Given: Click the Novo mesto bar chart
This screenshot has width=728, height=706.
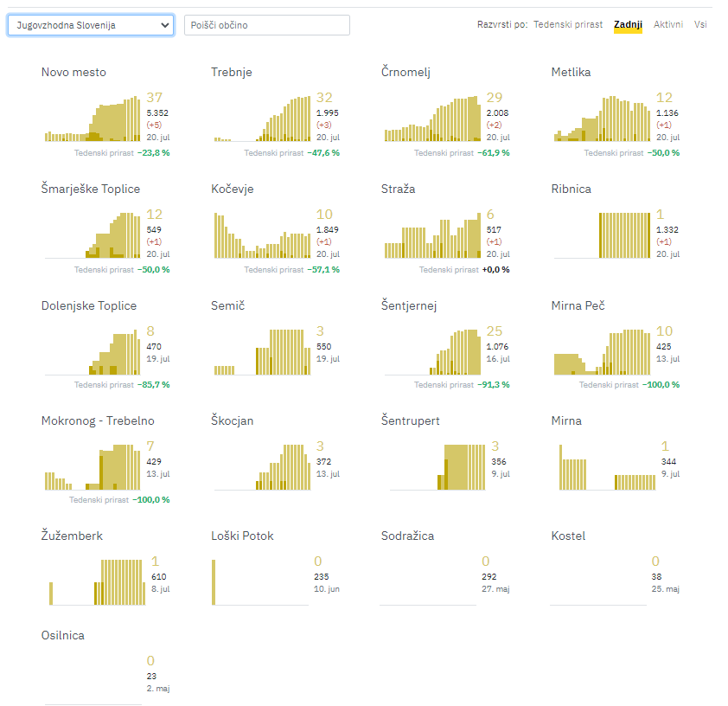Looking at the screenshot, I should pos(93,119).
